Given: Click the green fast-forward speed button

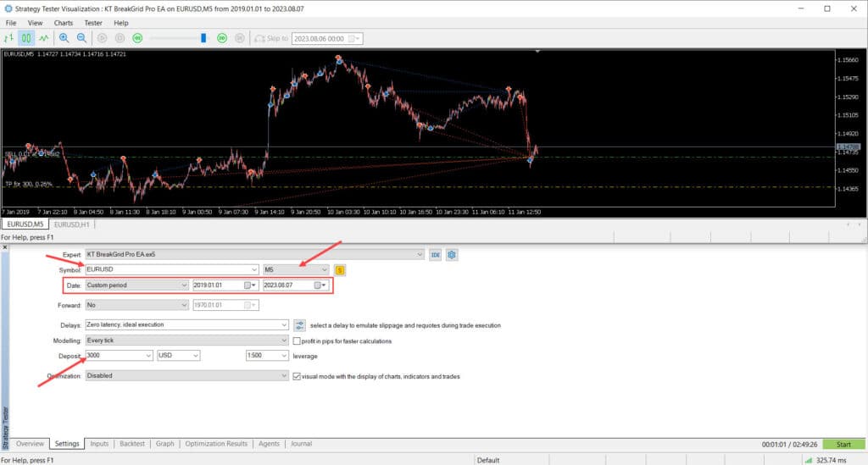Looking at the screenshot, I should click(x=222, y=38).
